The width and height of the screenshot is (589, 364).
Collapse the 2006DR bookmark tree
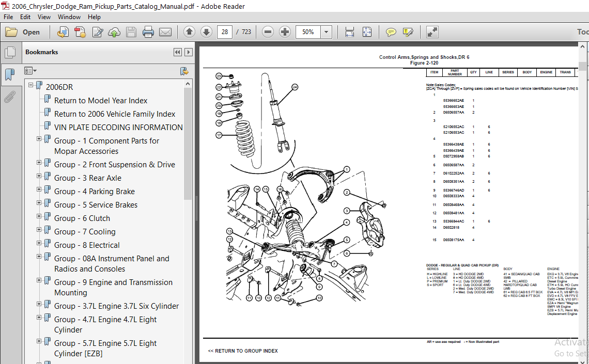tap(31, 85)
